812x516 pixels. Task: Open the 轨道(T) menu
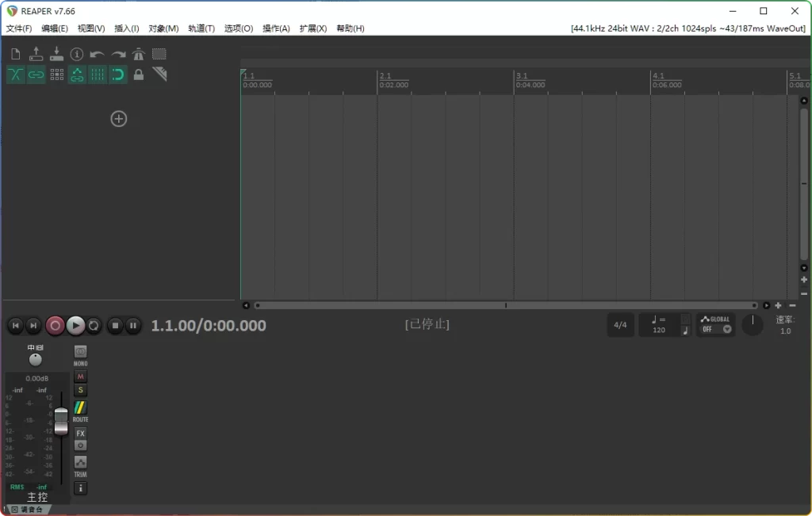[201, 28]
